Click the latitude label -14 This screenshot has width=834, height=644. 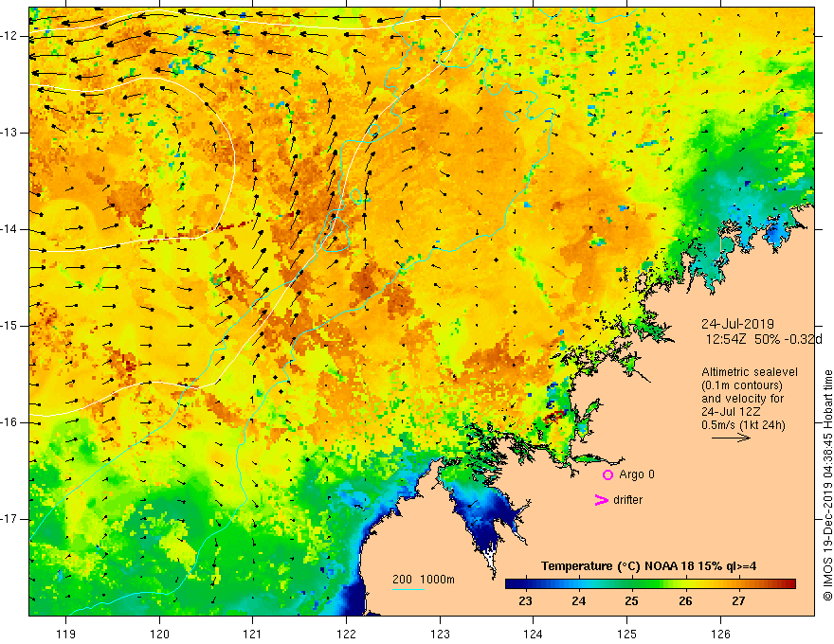(x=9, y=229)
